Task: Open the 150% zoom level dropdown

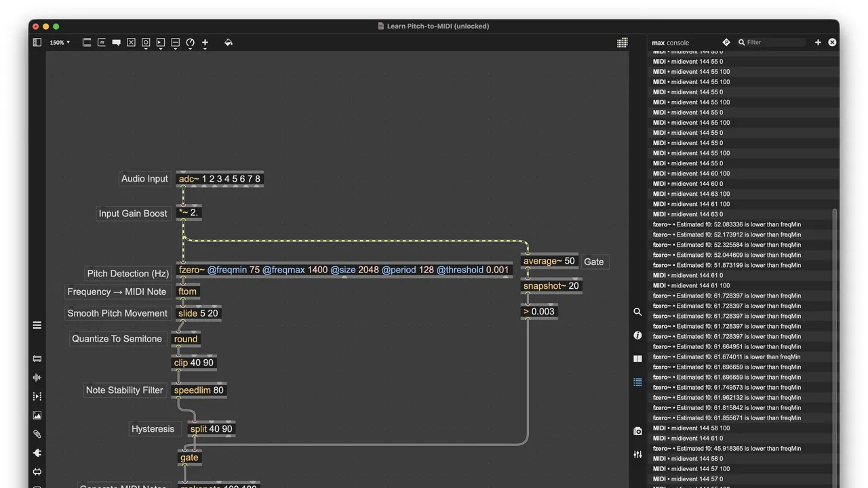Action: [59, 42]
